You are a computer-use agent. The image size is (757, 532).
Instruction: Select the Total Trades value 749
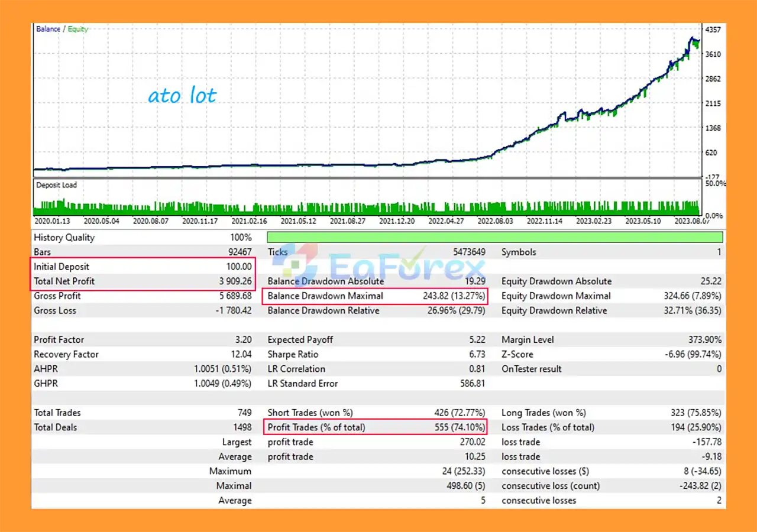[242, 413]
